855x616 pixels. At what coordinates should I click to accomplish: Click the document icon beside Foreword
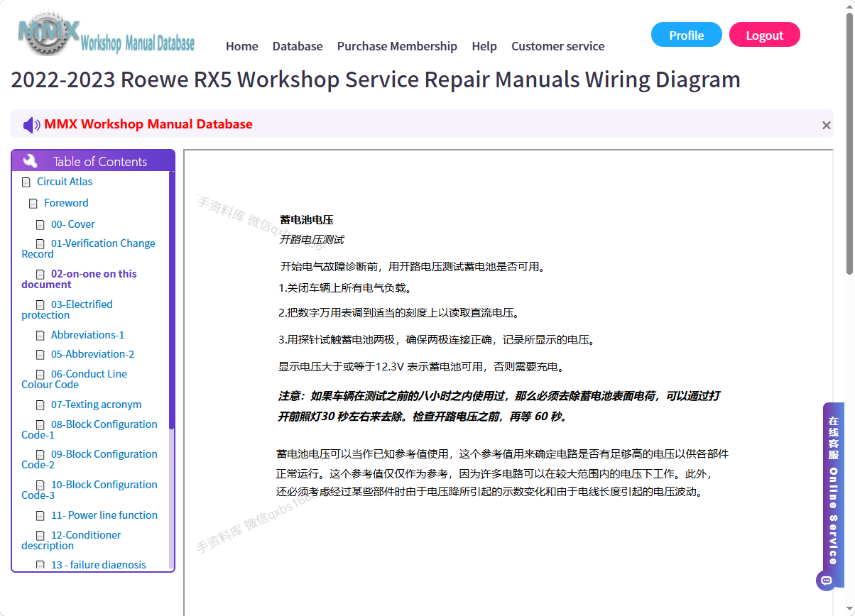tap(33, 204)
